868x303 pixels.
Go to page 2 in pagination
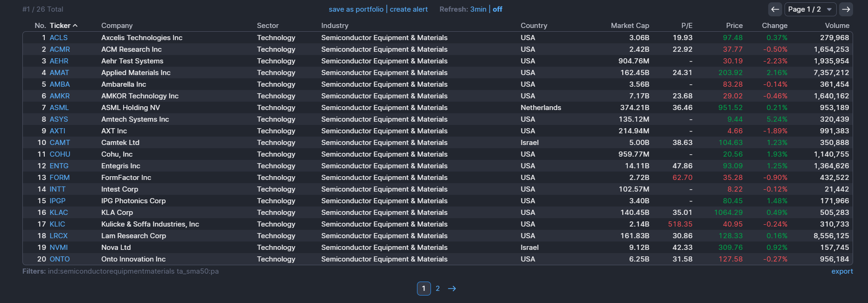(437, 289)
